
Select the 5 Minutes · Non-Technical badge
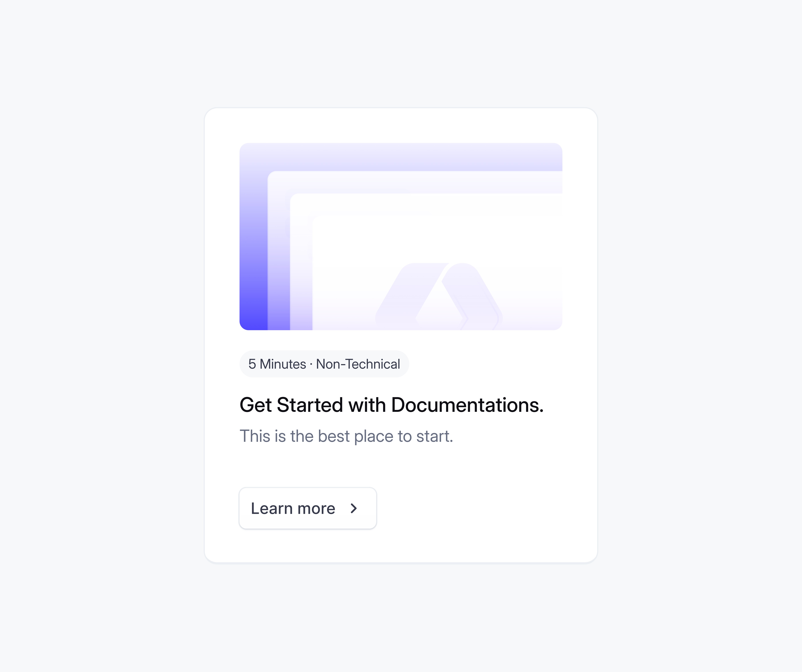point(324,364)
